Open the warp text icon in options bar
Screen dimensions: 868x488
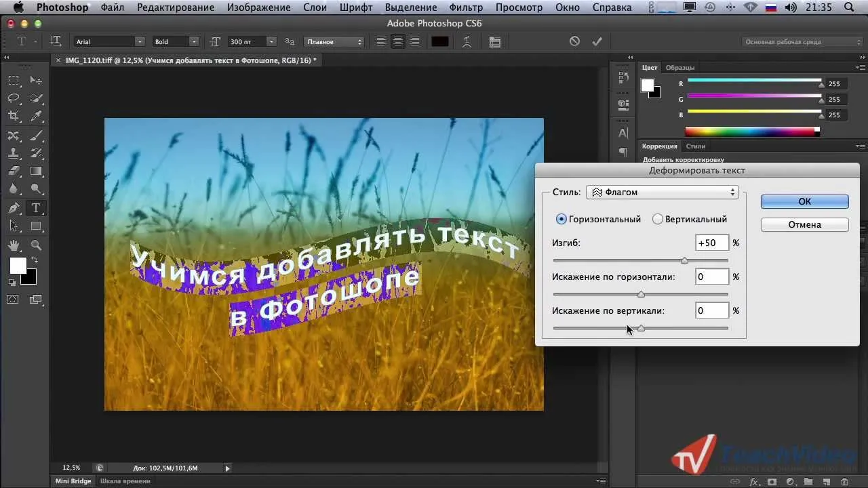(467, 41)
